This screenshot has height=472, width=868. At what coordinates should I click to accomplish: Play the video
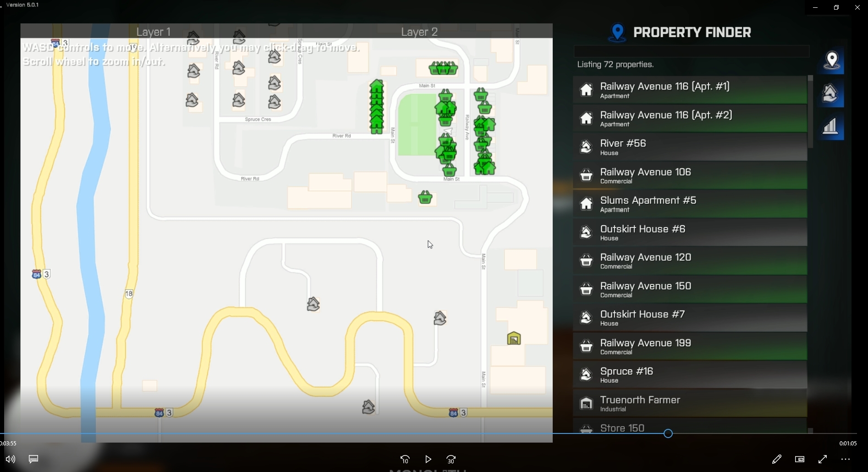click(428, 459)
